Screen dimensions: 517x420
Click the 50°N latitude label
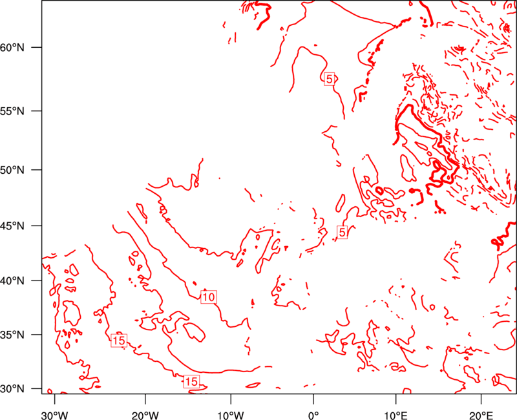click(x=12, y=170)
